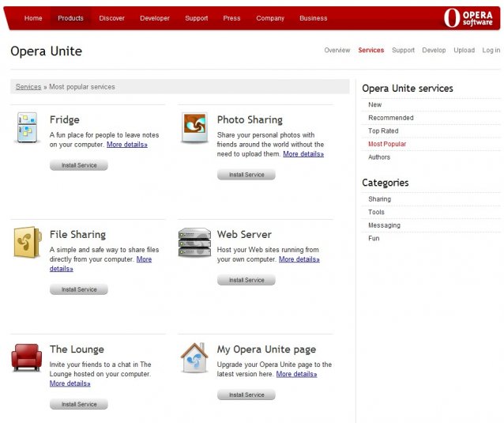
Task: Click the Log in link
Action: [x=491, y=50]
